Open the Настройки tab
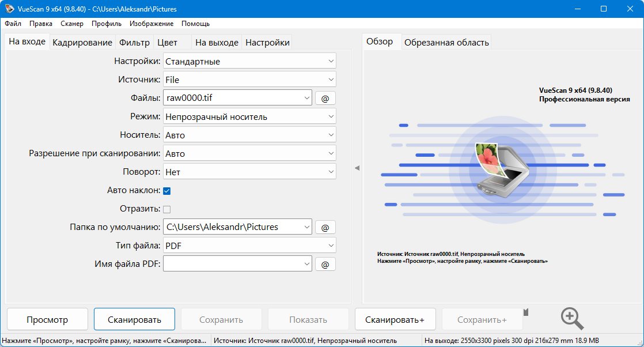Image resolution: width=644 pixels, height=347 pixels. (x=267, y=42)
